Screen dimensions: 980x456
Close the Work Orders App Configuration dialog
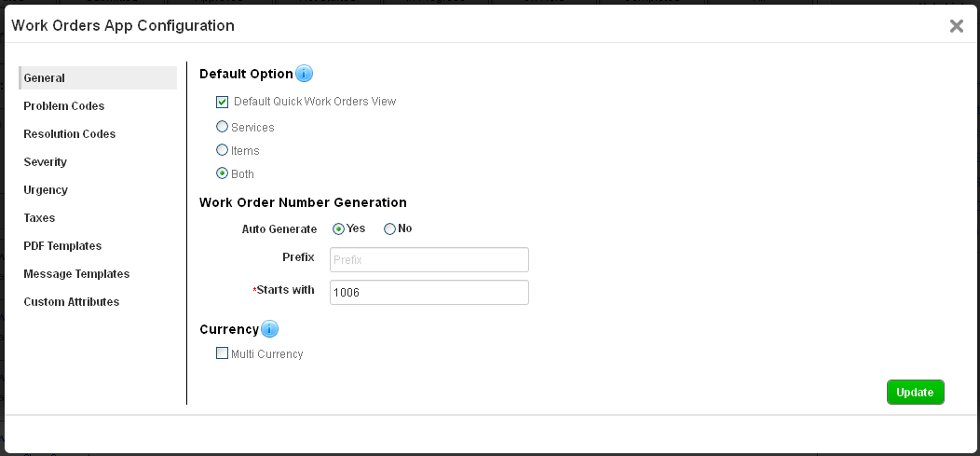coord(956,26)
